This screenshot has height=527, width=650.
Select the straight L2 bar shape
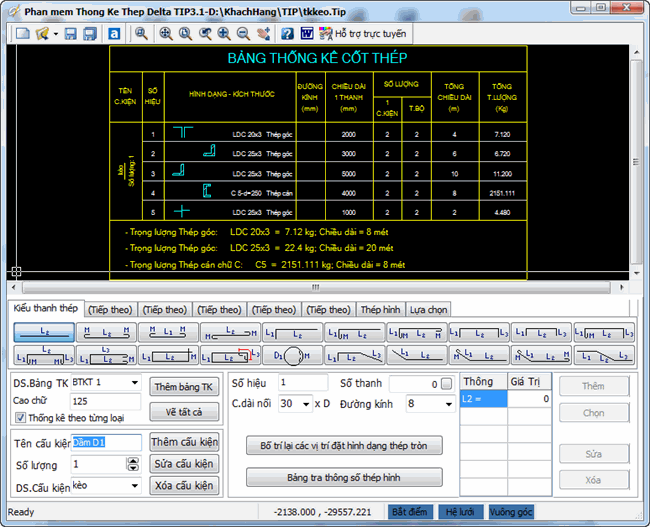(x=44, y=332)
